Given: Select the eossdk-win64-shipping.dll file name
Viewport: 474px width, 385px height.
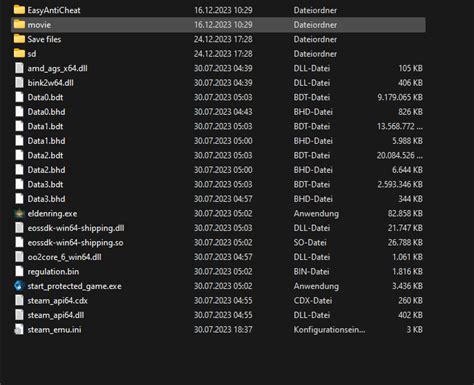Looking at the screenshot, I should click(x=76, y=228).
